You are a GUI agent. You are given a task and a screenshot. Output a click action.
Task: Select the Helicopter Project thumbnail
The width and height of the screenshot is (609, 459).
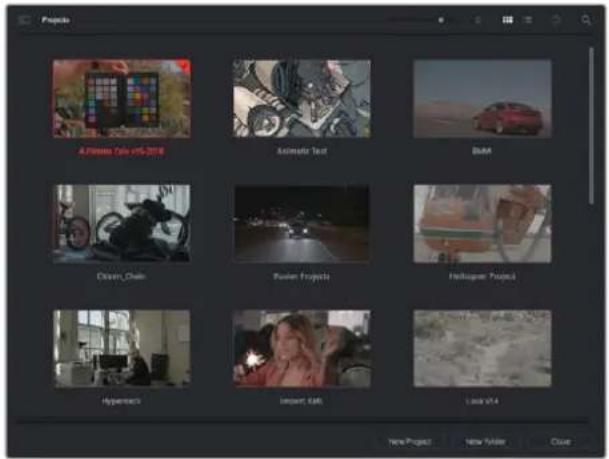[x=482, y=224]
